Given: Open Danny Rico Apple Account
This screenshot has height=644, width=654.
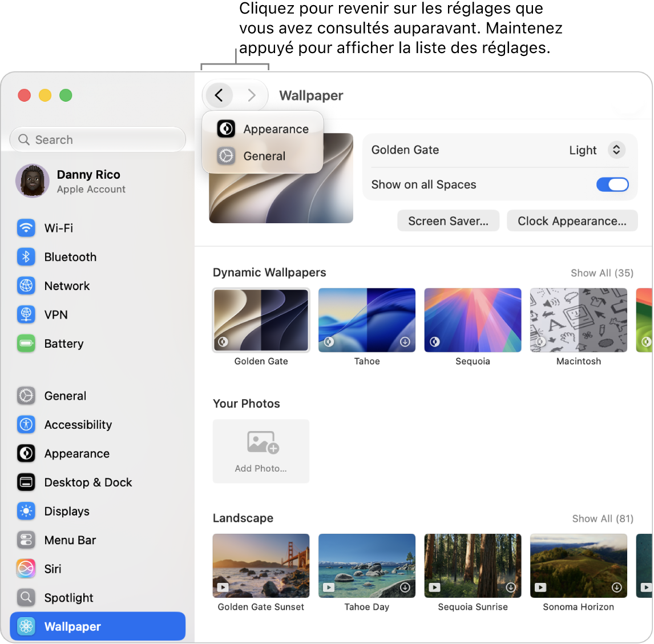Looking at the screenshot, I should 98,181.
